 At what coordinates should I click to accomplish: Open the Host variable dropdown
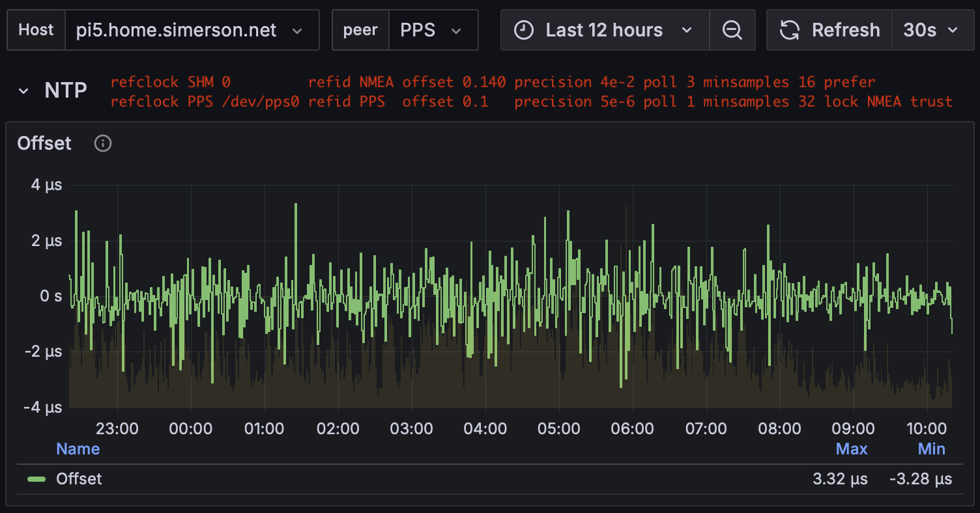(192, 30)
